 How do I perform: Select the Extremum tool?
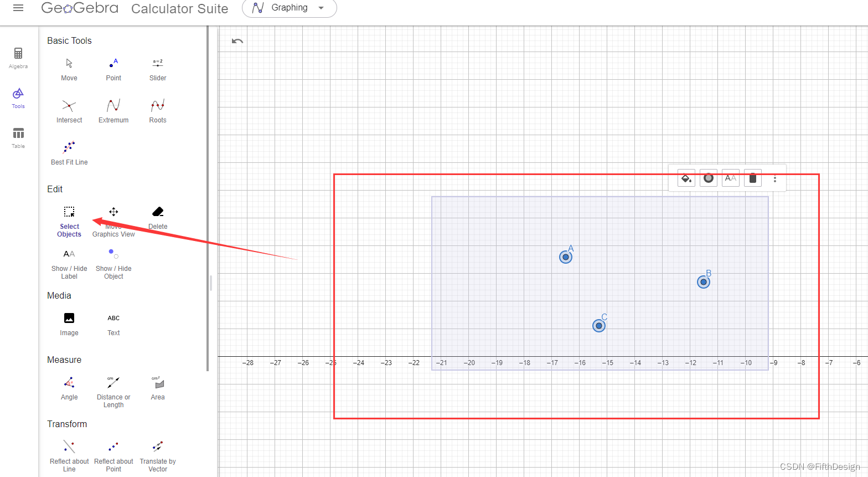(x=113, y=111)
